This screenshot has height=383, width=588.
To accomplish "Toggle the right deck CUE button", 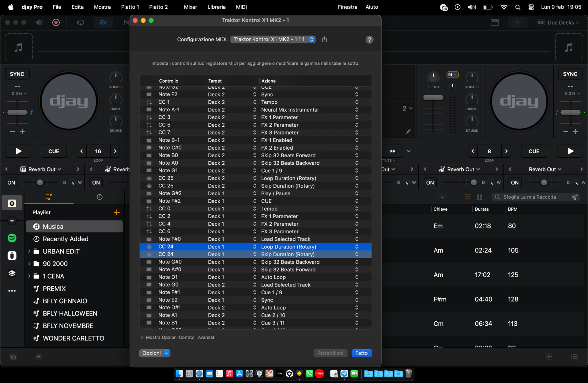I will pos(533,151).
